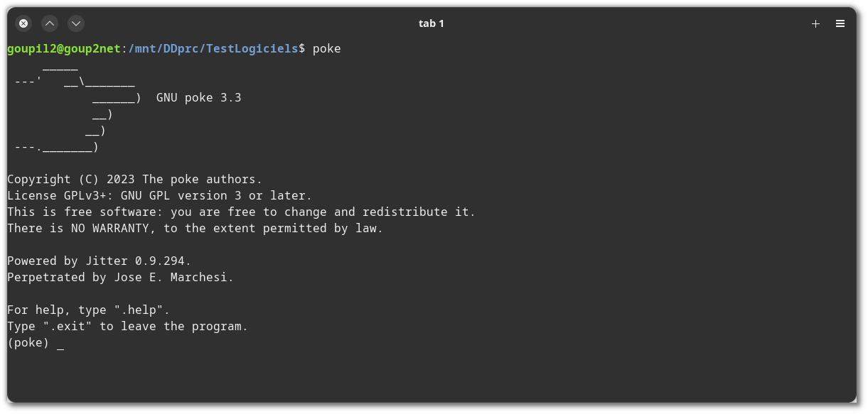Viewport: 868px width, 414px height.
Task: Click the For help type ".help" line
Action: point(89,310)
